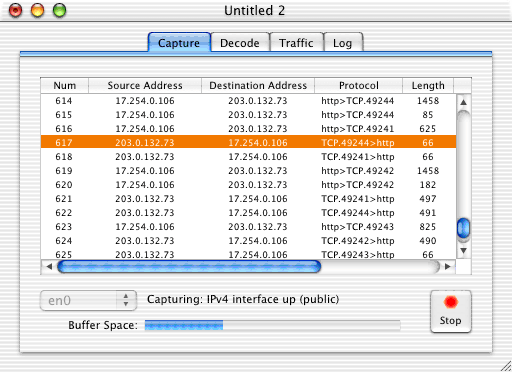Click the horizontal scrollbar thumb
Screen dimensions: 512x372
click(189, 267)
